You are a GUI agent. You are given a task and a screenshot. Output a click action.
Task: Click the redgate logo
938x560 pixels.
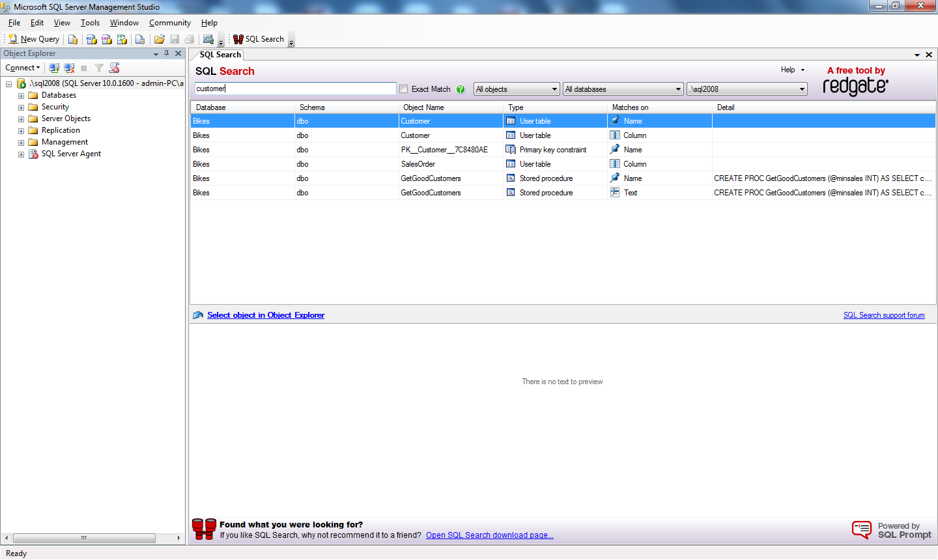tap(855, 86)
